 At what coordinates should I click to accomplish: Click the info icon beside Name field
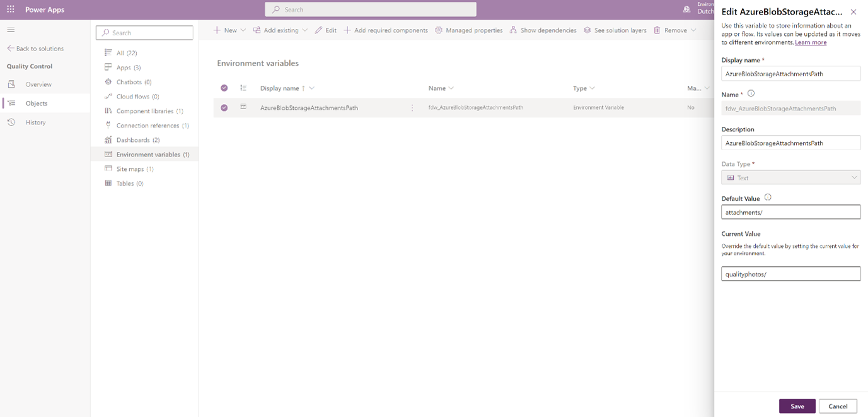point(751,93)
